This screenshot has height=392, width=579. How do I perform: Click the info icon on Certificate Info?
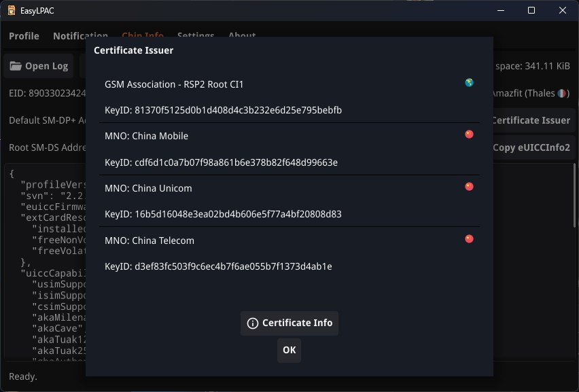tap(252, 323)
